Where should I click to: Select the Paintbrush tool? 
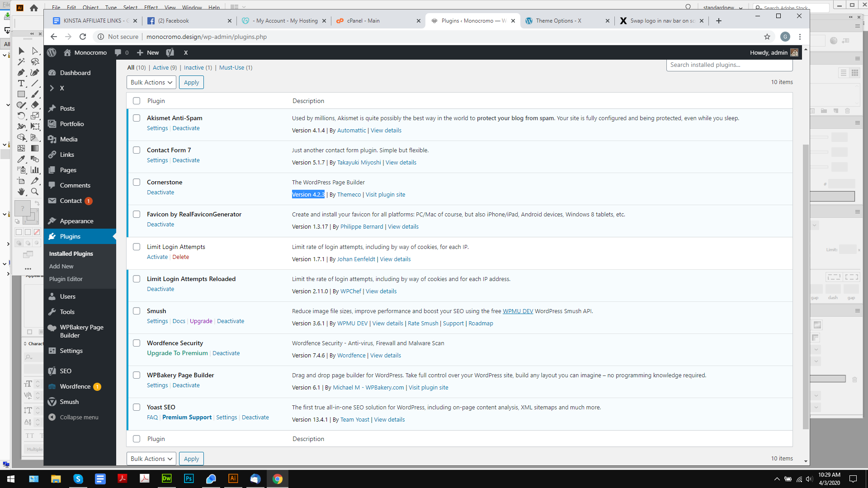(35, 94)
